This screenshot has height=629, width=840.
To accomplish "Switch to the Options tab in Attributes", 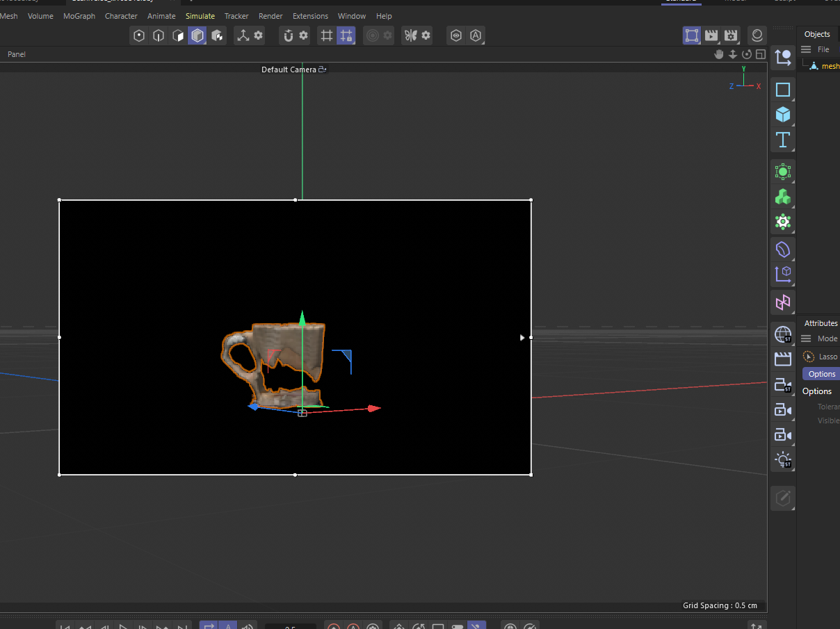I will point(822,373).
